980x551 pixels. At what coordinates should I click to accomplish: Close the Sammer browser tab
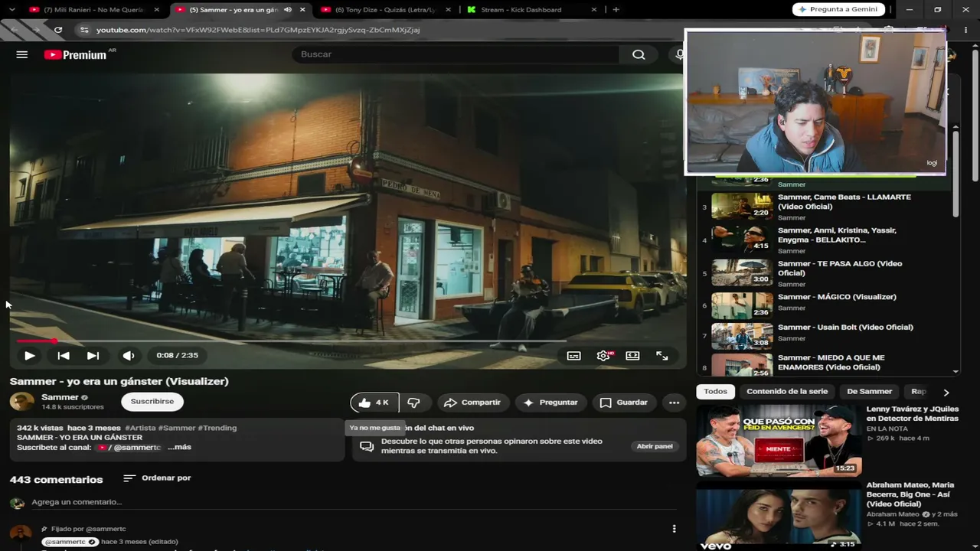[302, 10]
